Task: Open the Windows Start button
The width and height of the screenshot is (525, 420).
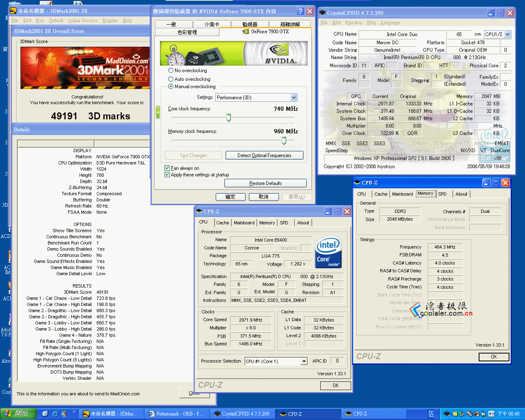Action: point(18,414)
